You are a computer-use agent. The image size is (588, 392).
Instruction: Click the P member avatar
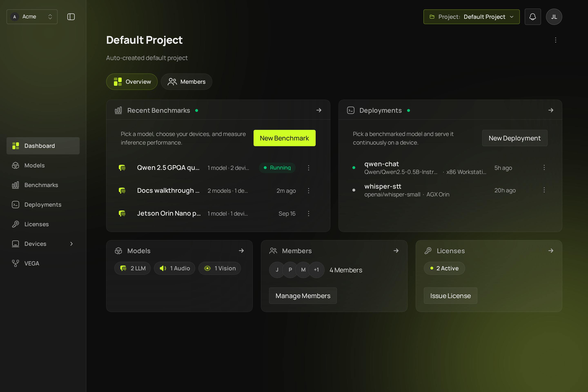click(290, 270)
